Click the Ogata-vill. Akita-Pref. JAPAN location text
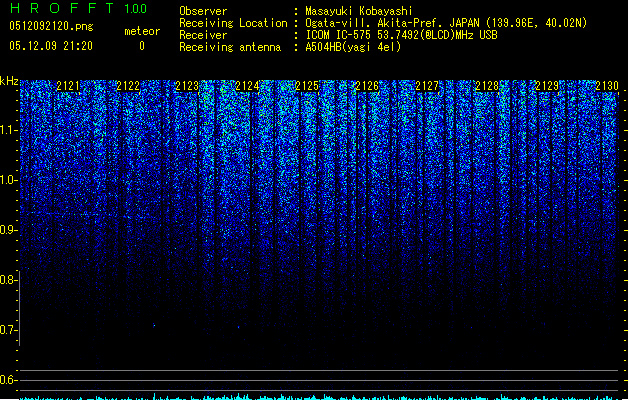The image size is (629, 400). click(446, 23)
